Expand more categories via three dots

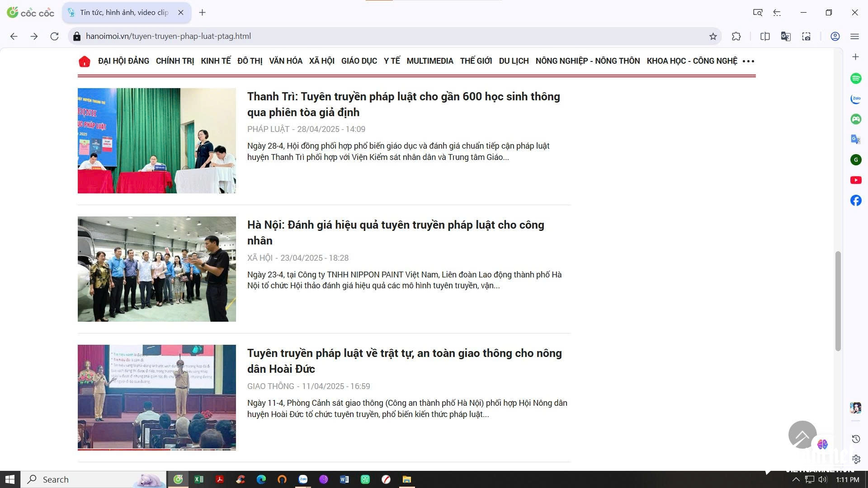748,61
